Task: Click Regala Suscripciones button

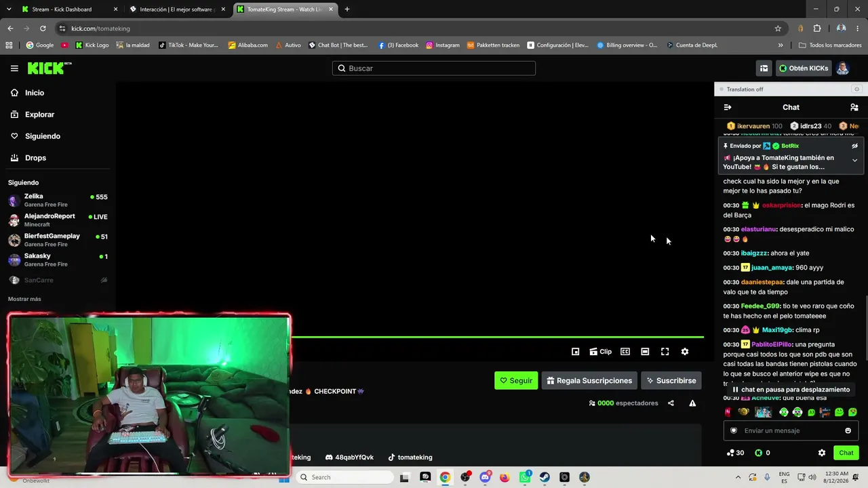Action: pos(589,381)
